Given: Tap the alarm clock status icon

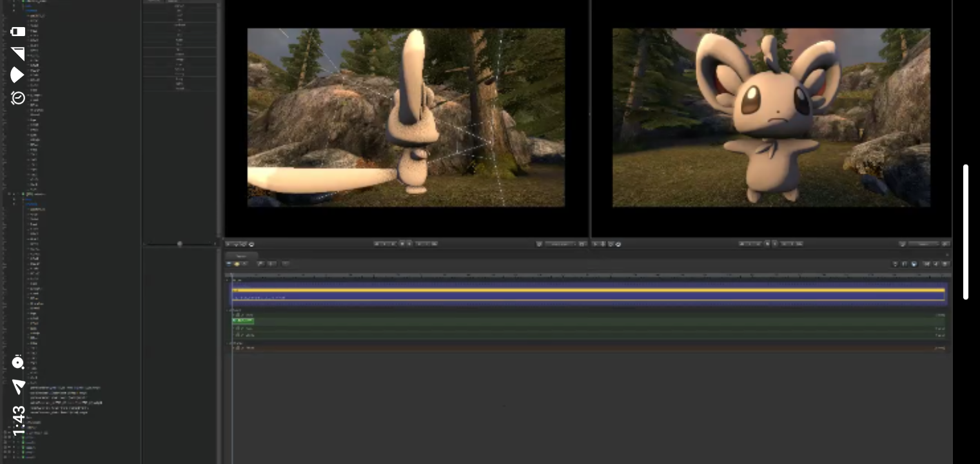Looking at the screenshot, I should [x=18, y=98].
